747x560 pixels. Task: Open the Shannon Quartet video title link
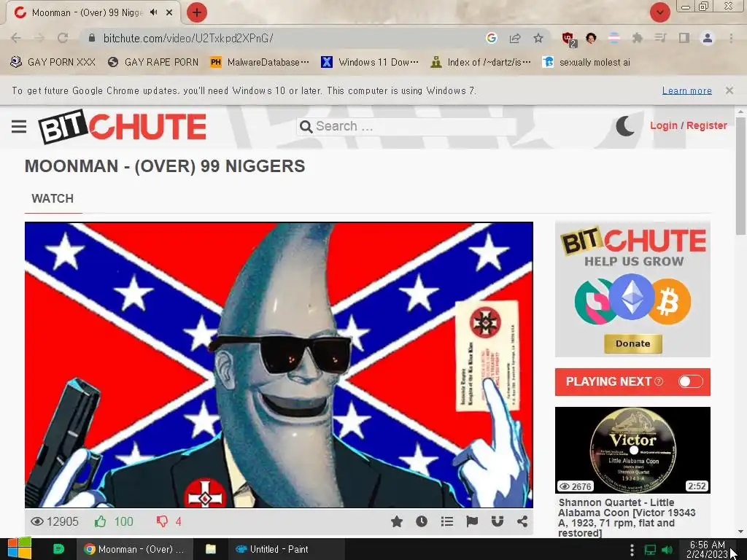pos(627,518)
